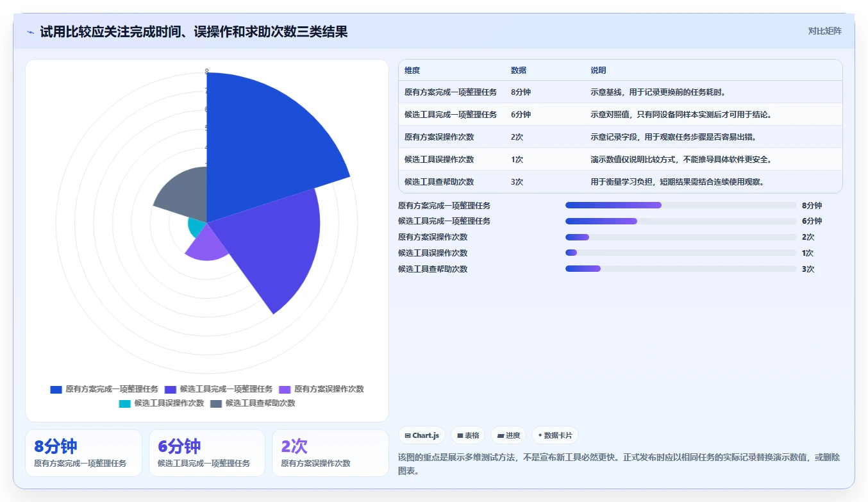Toggle 候选工具查帮助次数 legend entry

point(253,403)
